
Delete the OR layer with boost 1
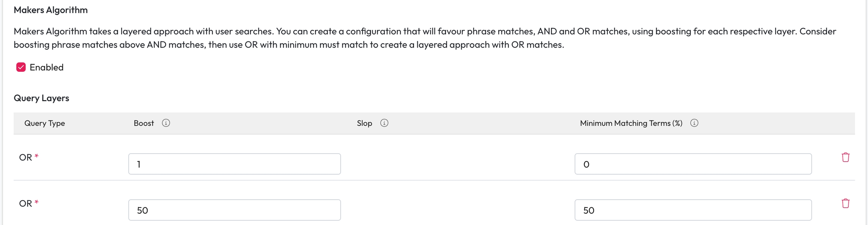pos(845,157)
